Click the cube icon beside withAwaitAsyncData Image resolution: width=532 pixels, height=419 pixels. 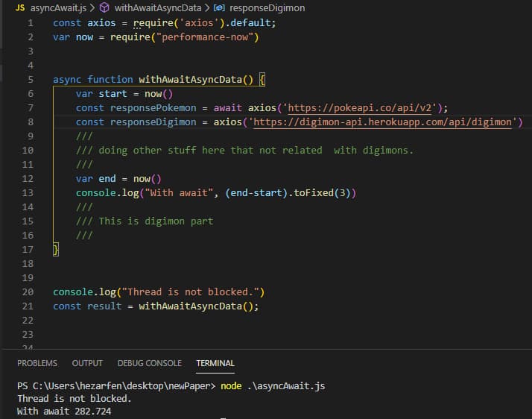(105, 7)
